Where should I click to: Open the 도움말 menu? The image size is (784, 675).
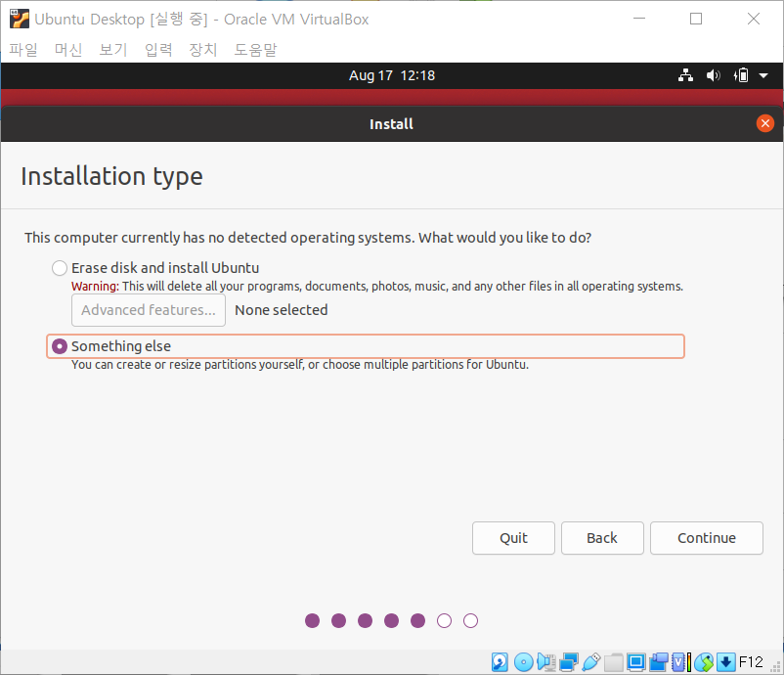tap(255, 50)
